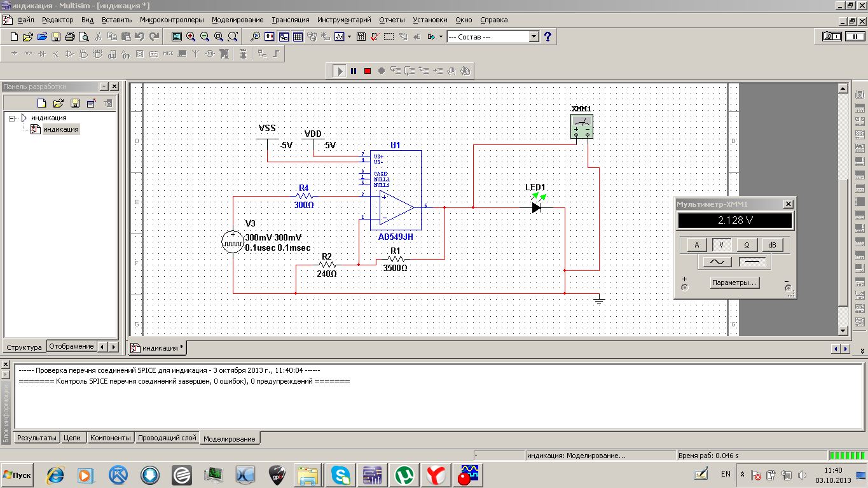Open the Отчеты menu

pyautogui.click(x=392, y=20)
